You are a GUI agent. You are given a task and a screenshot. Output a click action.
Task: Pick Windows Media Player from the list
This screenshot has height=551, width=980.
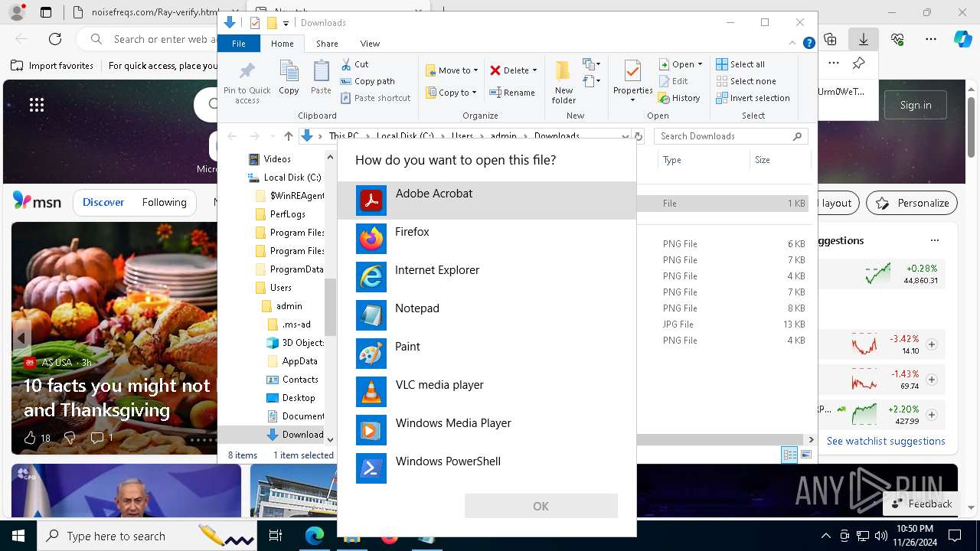pyautogui.click(x=487, y=430)
